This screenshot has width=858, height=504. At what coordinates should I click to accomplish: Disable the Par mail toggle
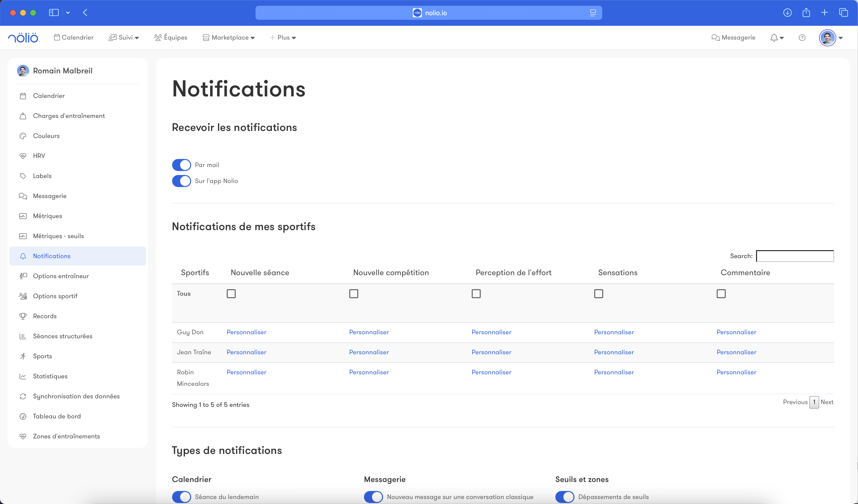pos(181,165)
